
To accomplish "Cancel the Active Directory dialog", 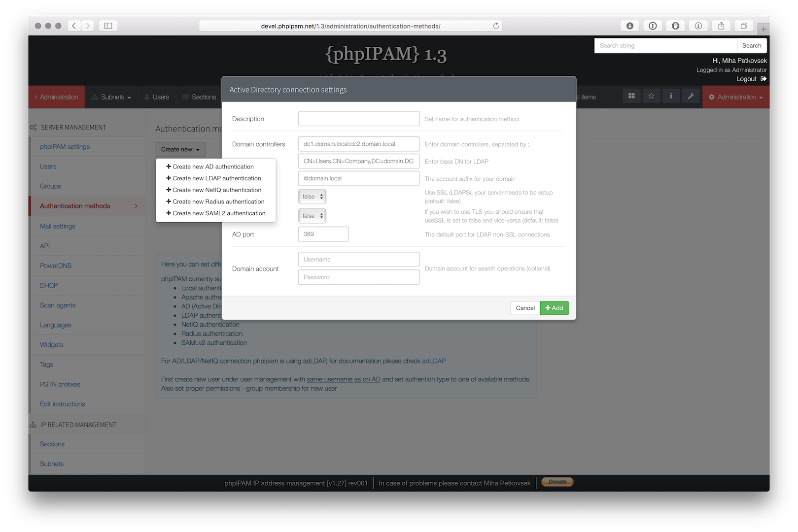I will 525,308.
